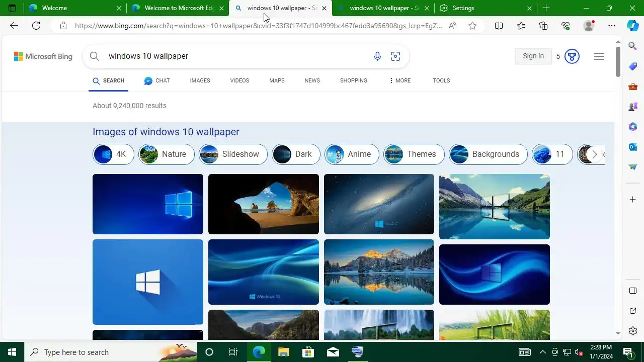Add this page to favorites star
The image size is (644, 362).
point(472,26)
